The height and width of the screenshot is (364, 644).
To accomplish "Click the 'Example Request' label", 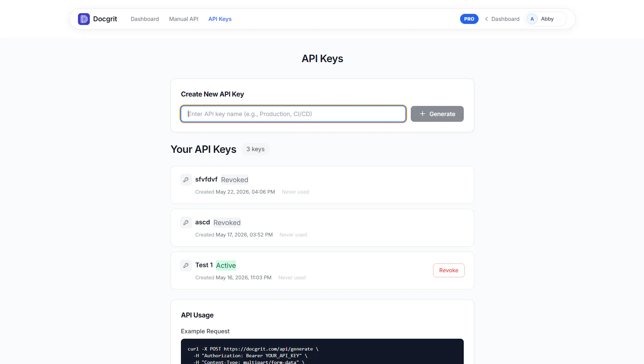I will (x=205, y=331).
